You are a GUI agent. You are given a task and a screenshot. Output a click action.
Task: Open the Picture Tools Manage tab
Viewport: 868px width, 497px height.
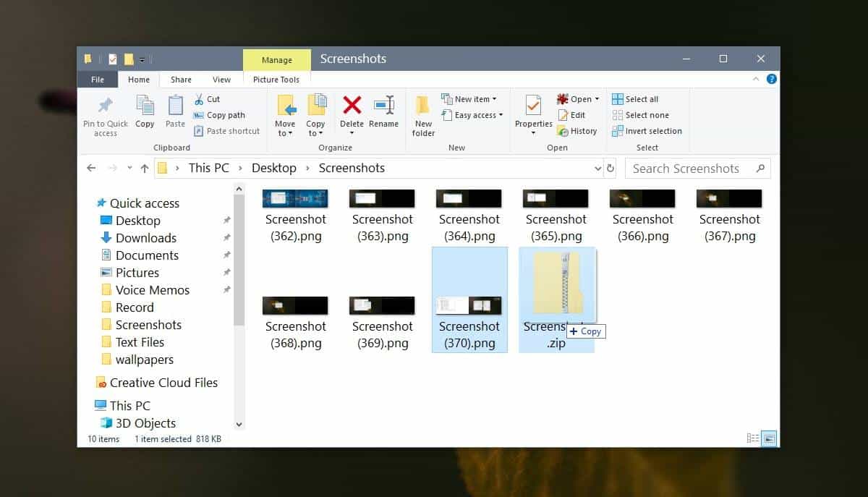pyautogui.click(x=276, y=60)
